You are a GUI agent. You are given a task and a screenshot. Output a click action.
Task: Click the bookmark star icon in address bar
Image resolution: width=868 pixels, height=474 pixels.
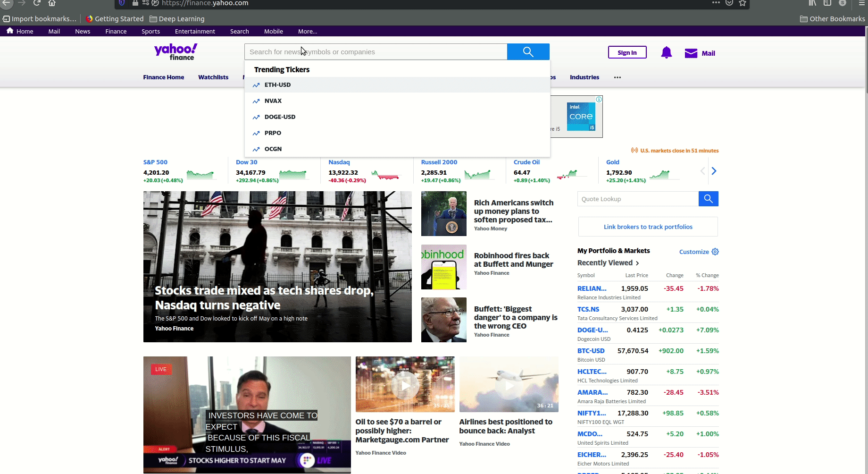[x=743, y=3]
